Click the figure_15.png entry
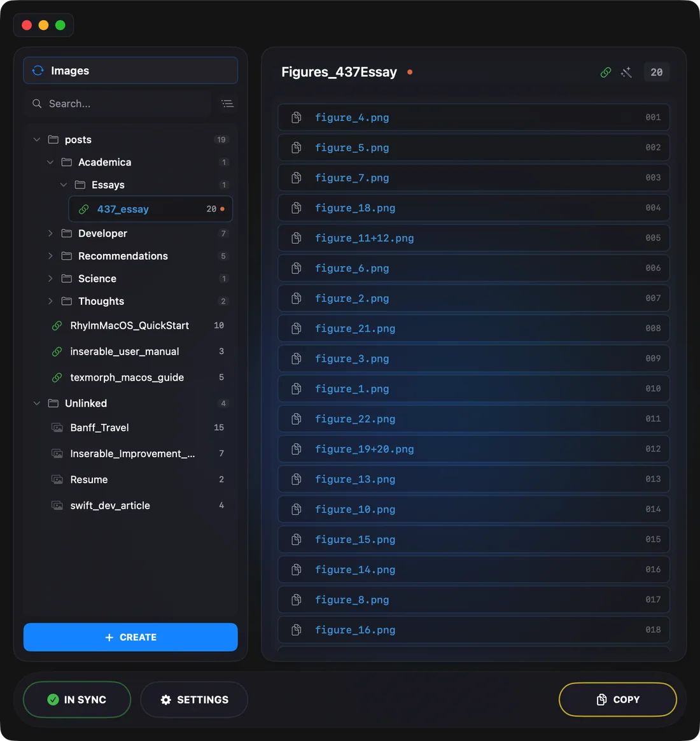Screen dimensions: 700x741 pyautogui.click(x=473, y=539)
